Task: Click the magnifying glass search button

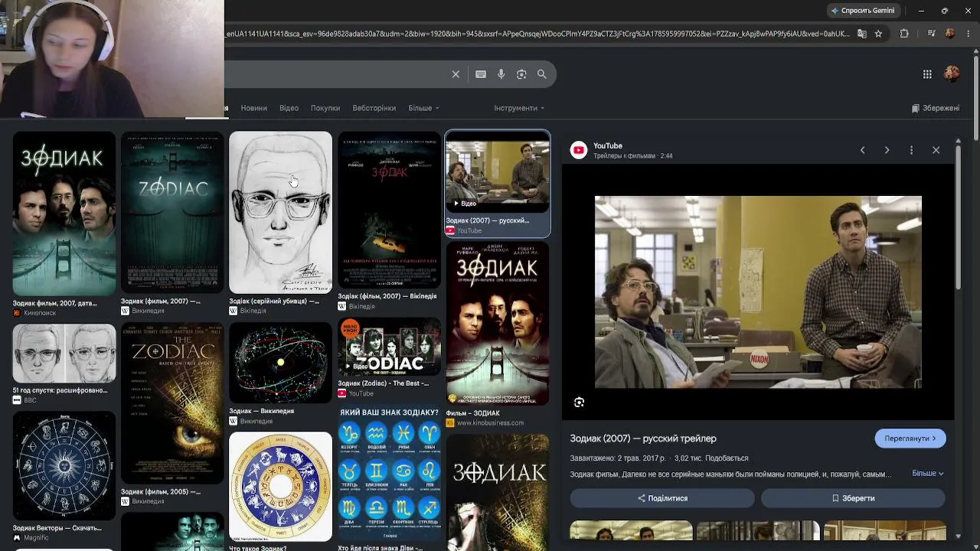Action: click(542, 74)
